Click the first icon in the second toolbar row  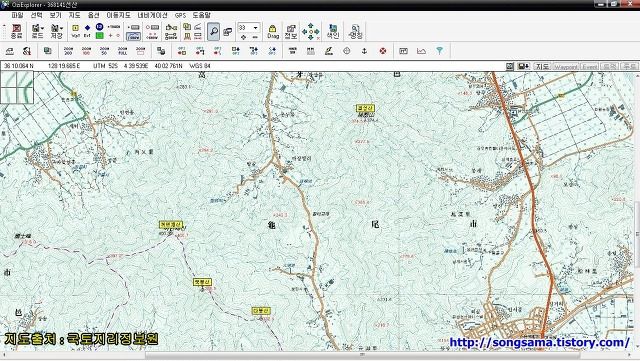click(9, 51)
